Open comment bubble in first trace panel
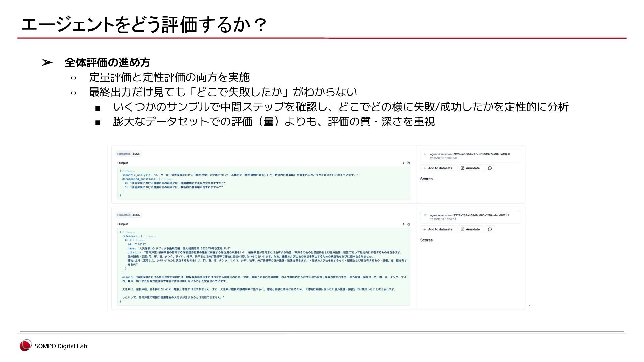This screenshot has height=362, width=644. (490, 168)
